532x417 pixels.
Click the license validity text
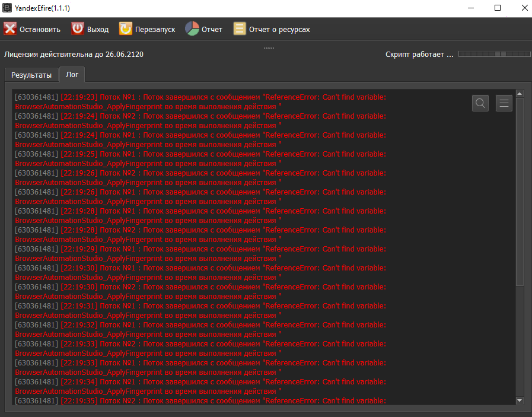(74, 55)
